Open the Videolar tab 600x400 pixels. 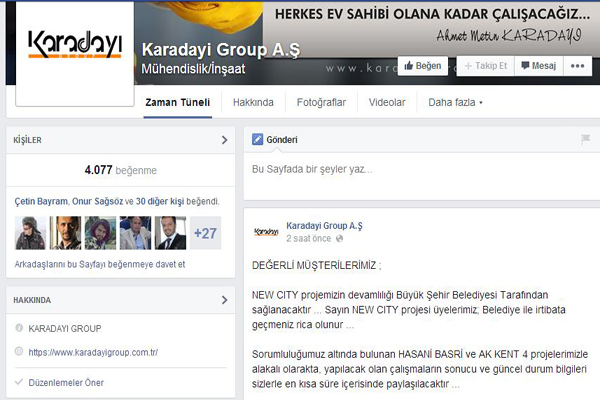(x=387, y=103)
